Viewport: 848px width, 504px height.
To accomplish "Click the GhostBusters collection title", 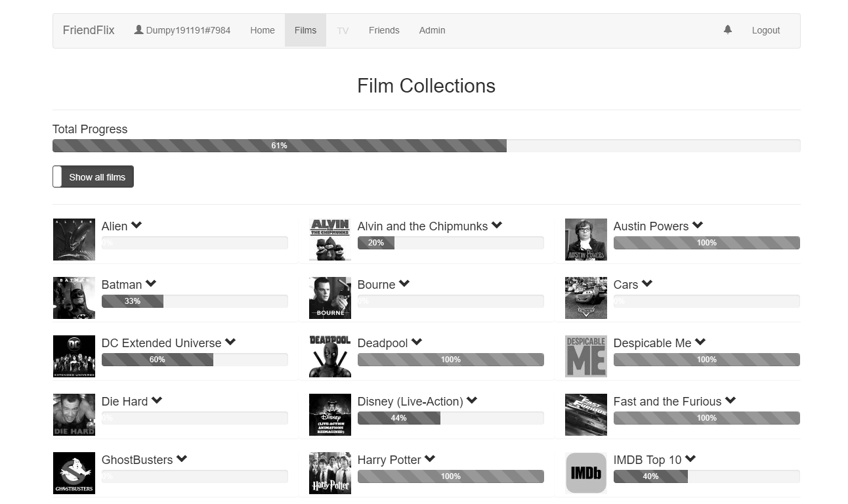I will 137,460.
